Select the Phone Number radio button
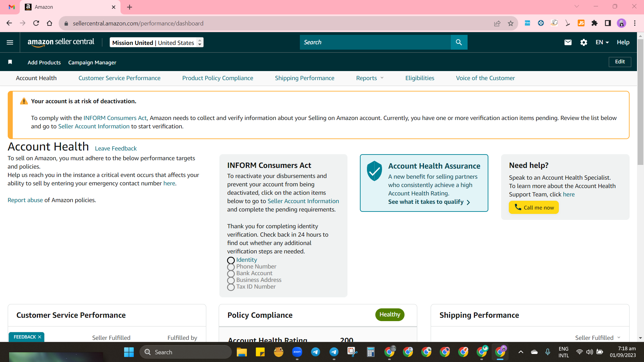Screen dimensions: 644x362 pos(231,267)
